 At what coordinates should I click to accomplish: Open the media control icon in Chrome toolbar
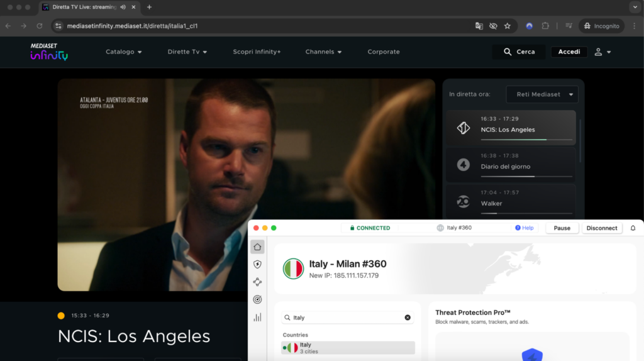[569, 26]
